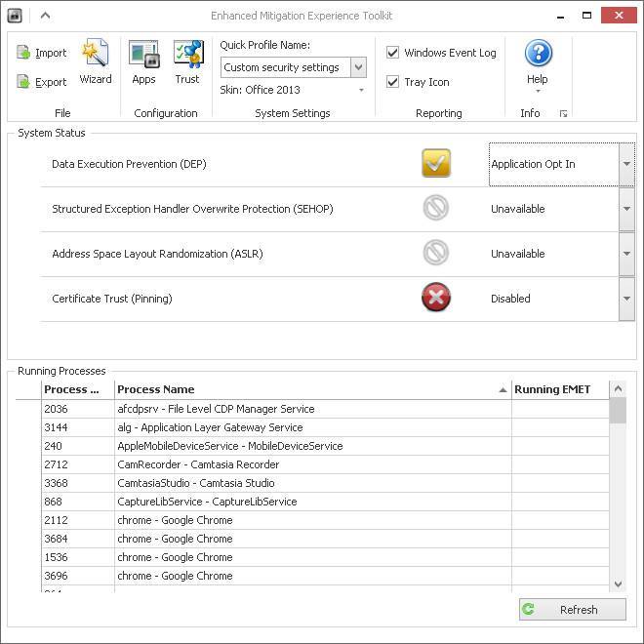Click the SEHOP unavailable status icon
The height and width of the screenshot is (644, 644).
pyautogui.click(x=436, y=208)
